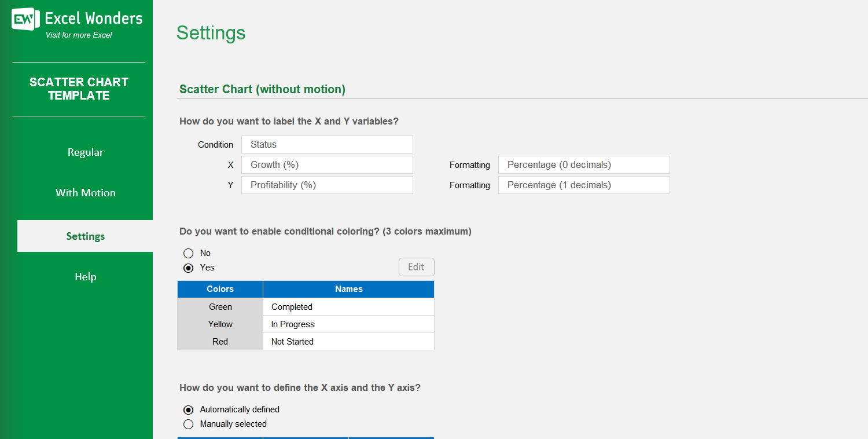This screenshot has height=439, width=868.
Task: Click the X variable field labeled Growth (%)
Action: click(327, 164)
